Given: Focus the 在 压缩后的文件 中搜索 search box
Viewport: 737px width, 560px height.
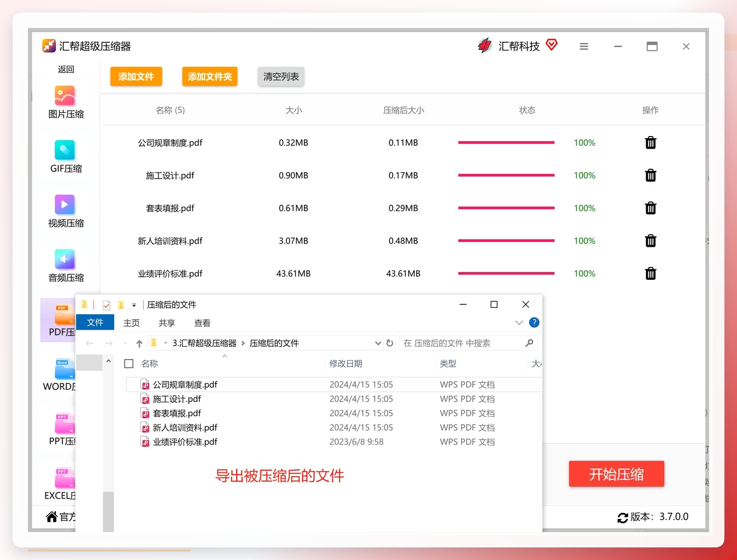Looking at the screenshot, I should tap(468, 343).
